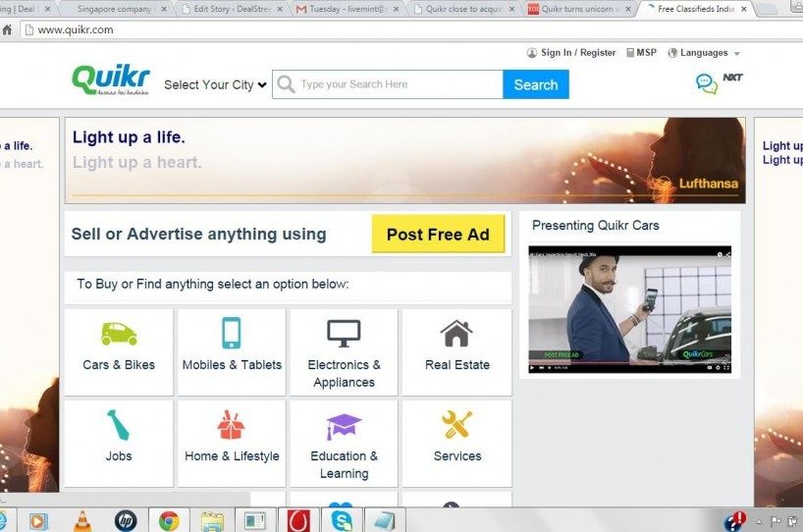Image resolution: width=803 pixels, height=532 pixels.
Task: Click the MSP link in header
Action: (x=641, y=53)
